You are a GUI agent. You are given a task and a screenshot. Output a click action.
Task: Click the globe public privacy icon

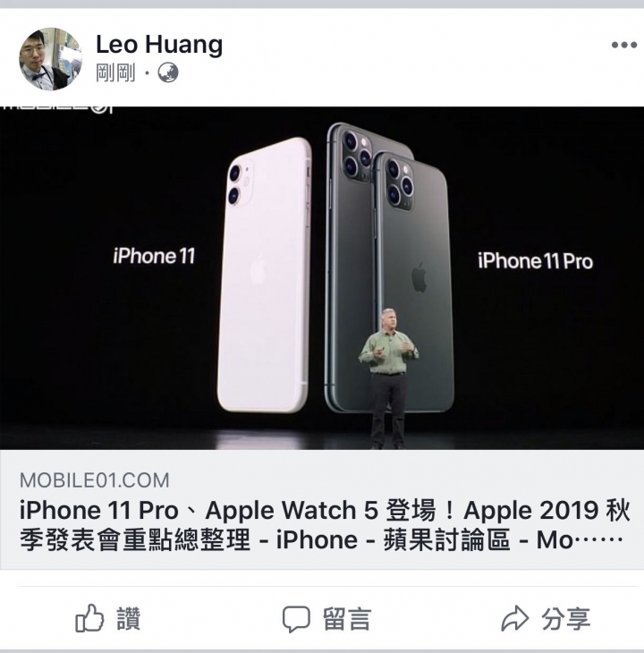click(168, 72)
